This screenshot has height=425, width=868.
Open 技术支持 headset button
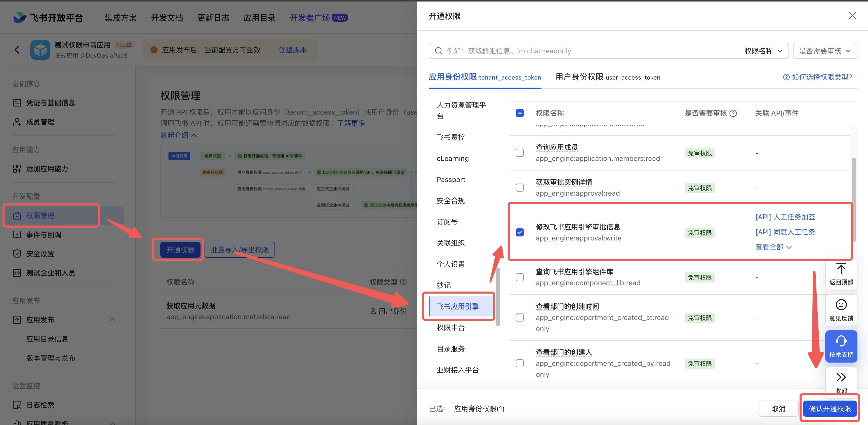(841, 346)
